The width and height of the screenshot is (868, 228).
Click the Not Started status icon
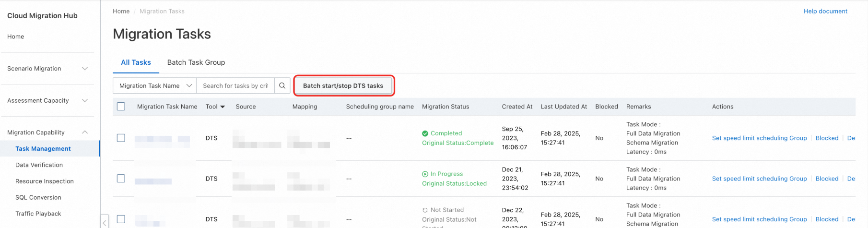(425, 210)
